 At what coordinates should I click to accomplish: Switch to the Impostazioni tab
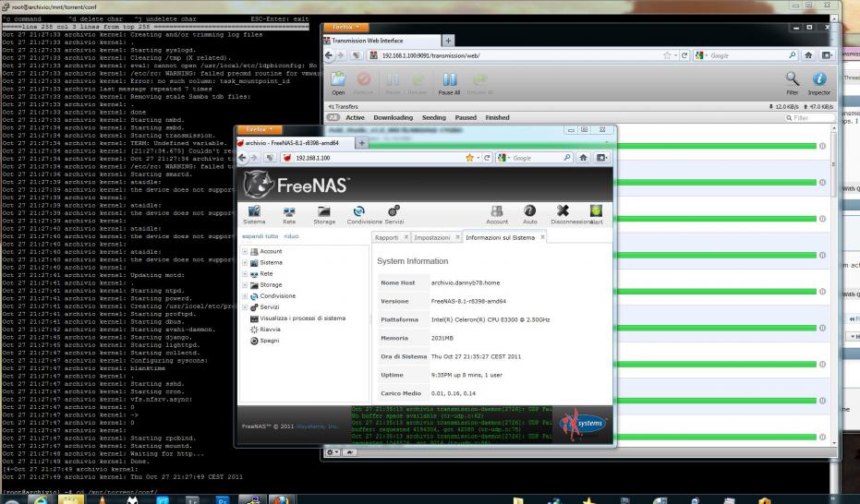click(431, 237)
